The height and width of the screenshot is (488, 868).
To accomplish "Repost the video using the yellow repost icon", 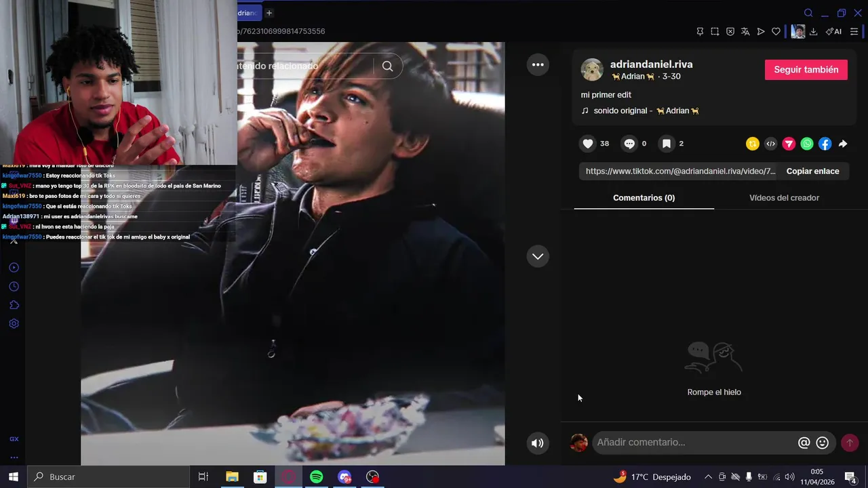I will click(x=753, y=144).
